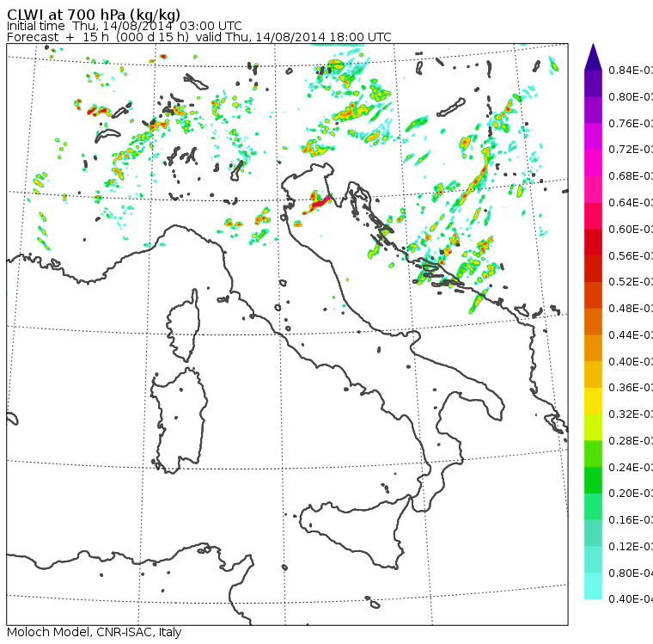Screen dimensions: 653x644
Task: Select the orange swatch between 0.44E and 0.48E
Action: [x=593, y=322]
